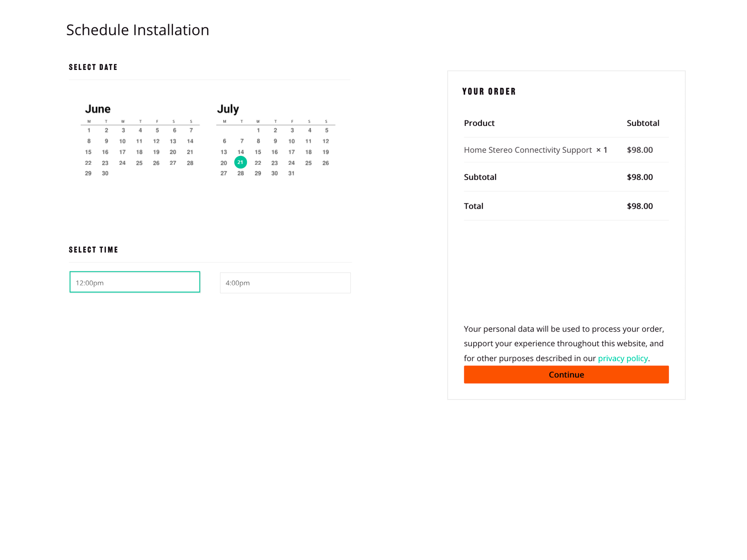Choose July 30 date

tap(275, 173)
